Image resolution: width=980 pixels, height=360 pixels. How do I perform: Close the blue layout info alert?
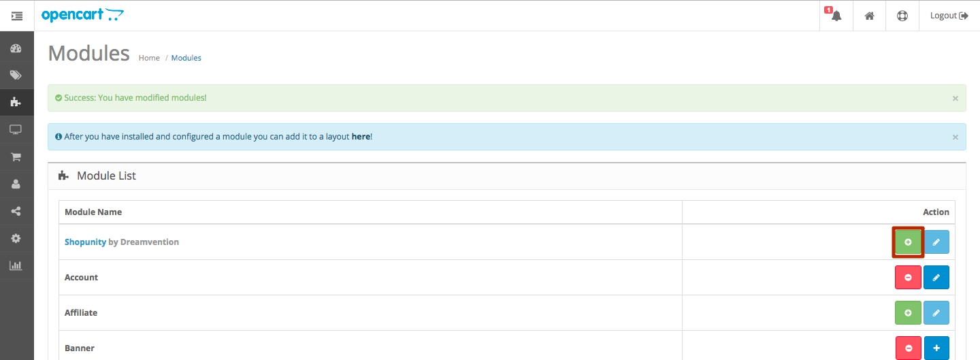pyautogui.click(x=955, y=137)
